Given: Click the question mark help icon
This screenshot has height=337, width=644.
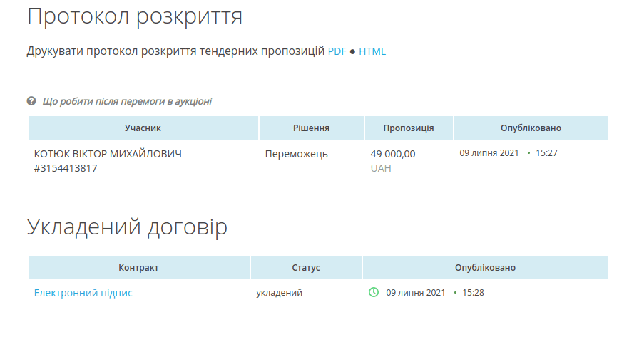Looking at the screenshot, I should (31, 101).
